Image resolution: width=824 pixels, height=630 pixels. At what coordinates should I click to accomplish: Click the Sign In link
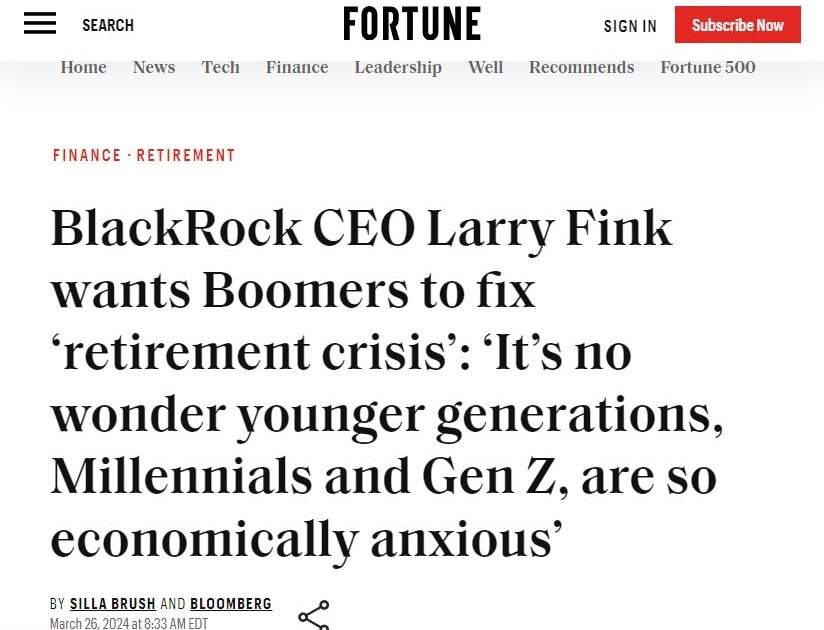(x=630, y=26)
